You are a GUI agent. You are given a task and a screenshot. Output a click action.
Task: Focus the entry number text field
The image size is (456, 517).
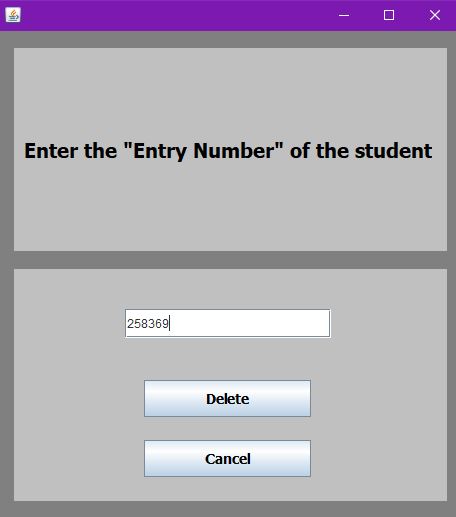pyautogui.click(x=228, y=323)
